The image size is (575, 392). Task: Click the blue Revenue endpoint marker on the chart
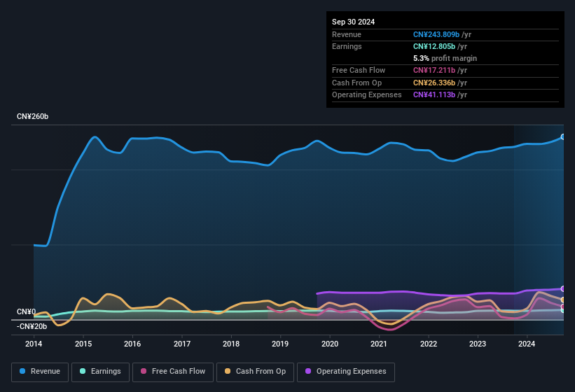point(562,137)
